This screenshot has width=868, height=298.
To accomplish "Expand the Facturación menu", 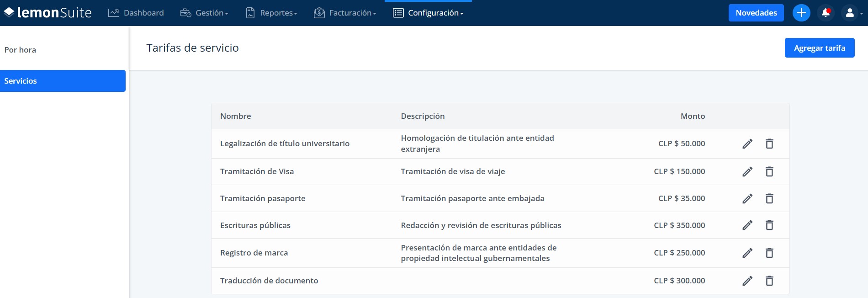I will pos(345,13).
